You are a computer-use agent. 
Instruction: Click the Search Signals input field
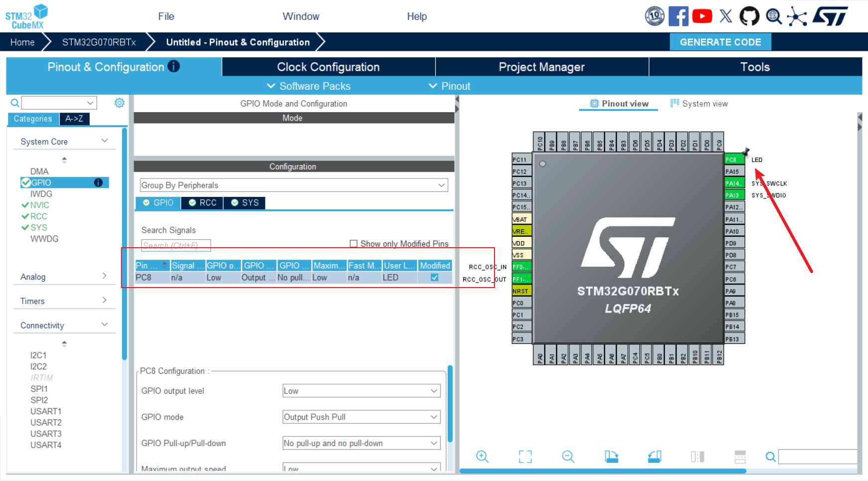176,245
